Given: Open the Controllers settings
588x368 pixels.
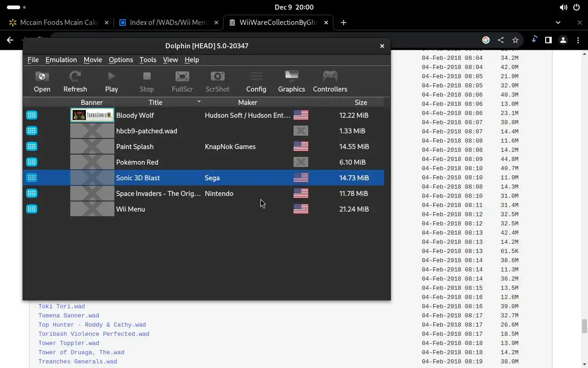Looking at the screenshot, I should click(330, 82).
